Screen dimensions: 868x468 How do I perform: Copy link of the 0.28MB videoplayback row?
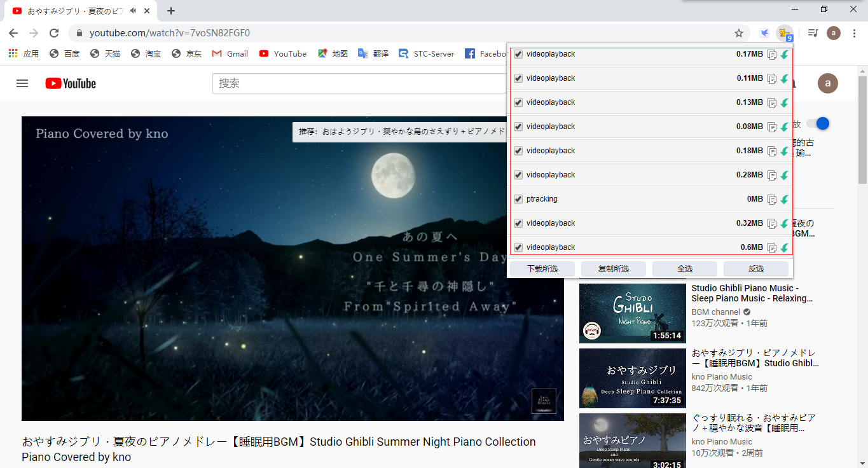[x=772, y=175]
